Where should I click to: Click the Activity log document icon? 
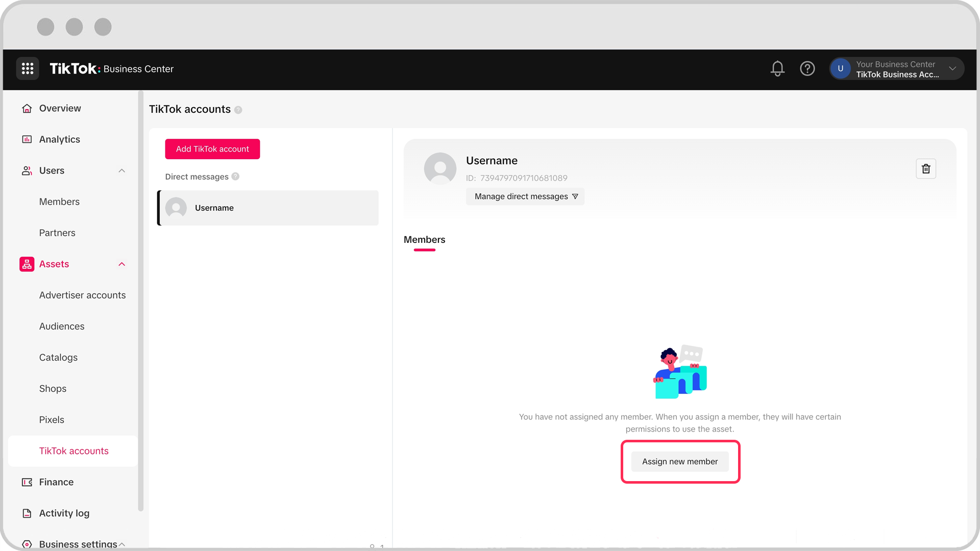point(27,513)
